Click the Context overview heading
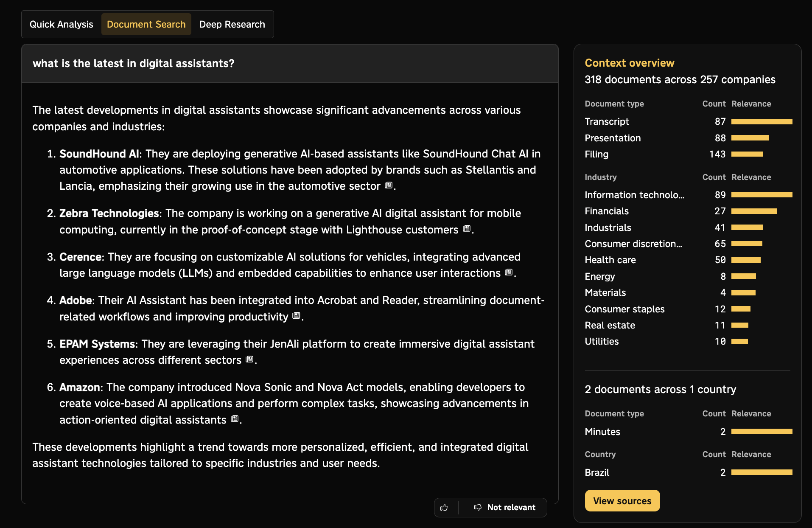The width and height of the screenshot is (812, 528). (629, 63)
